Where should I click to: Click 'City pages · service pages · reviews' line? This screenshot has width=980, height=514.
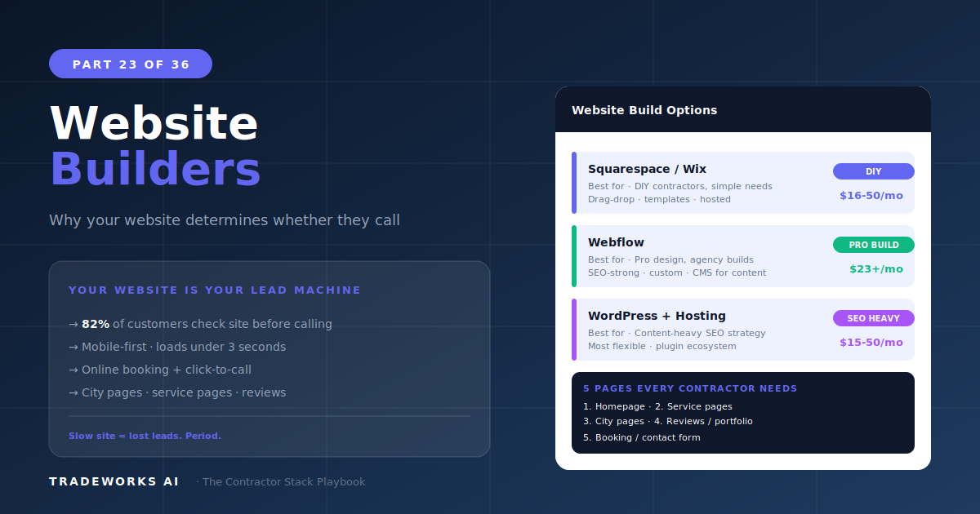pyautogui.click(x=177, y=392)
